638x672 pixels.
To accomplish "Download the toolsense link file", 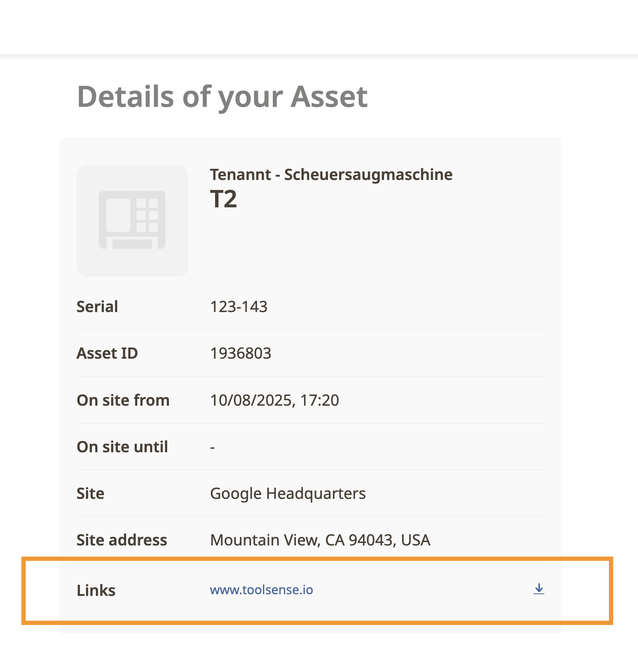I will [539, 589].
